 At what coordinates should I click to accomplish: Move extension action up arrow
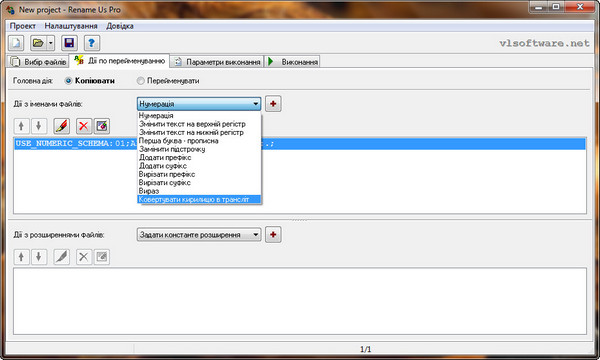[21, 257]
